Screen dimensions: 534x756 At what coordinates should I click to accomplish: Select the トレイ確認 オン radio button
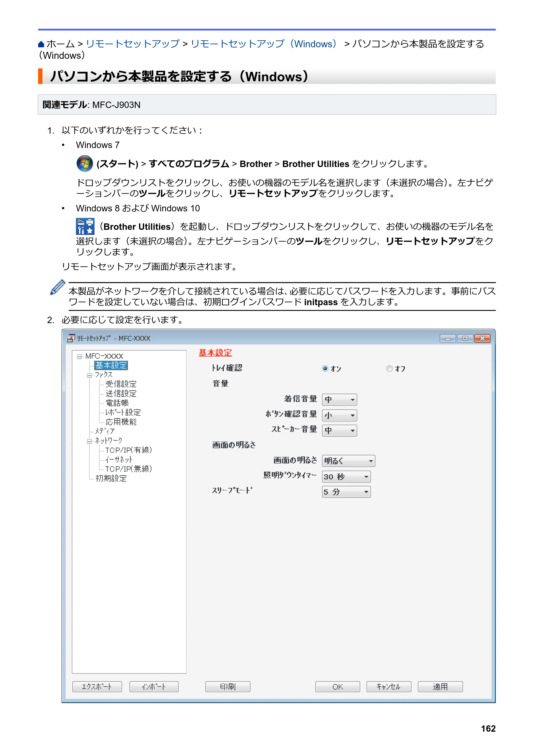(x=325, y=369)
